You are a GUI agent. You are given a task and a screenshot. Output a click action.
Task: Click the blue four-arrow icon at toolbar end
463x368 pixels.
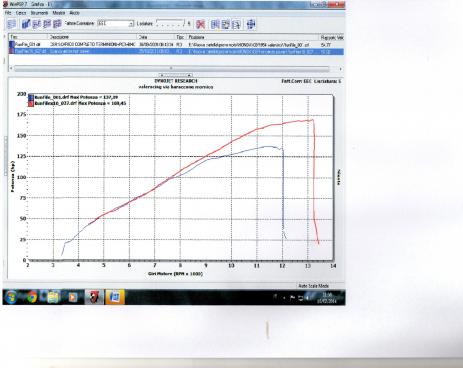coord(251,24)
